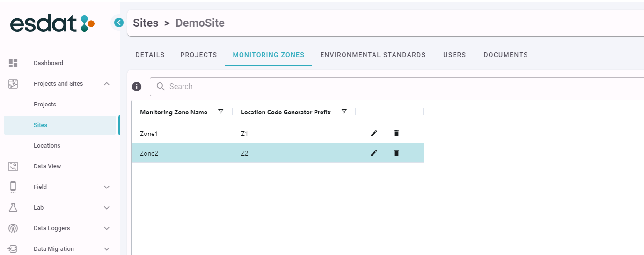Open Dashboard from the sidebar

tap(48, 63)
